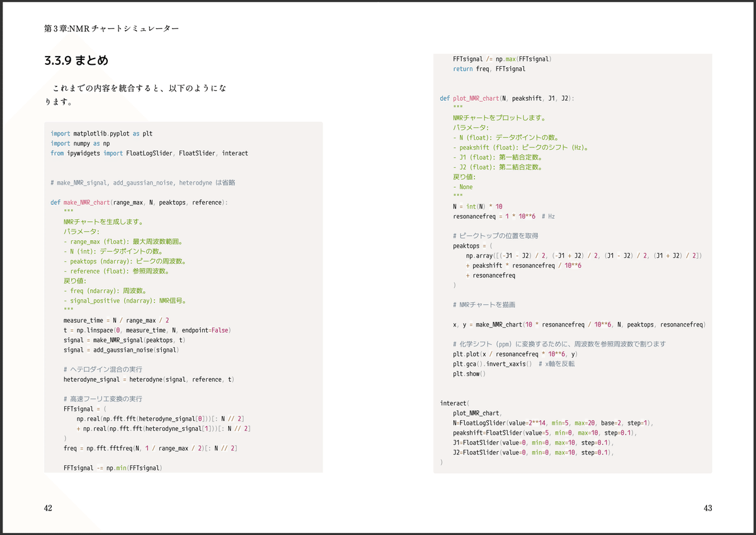The height and width of the screenshot is (535, 756).
Task: Click the line 'return freq, FFTsignal'
Action: coord(489,69)
